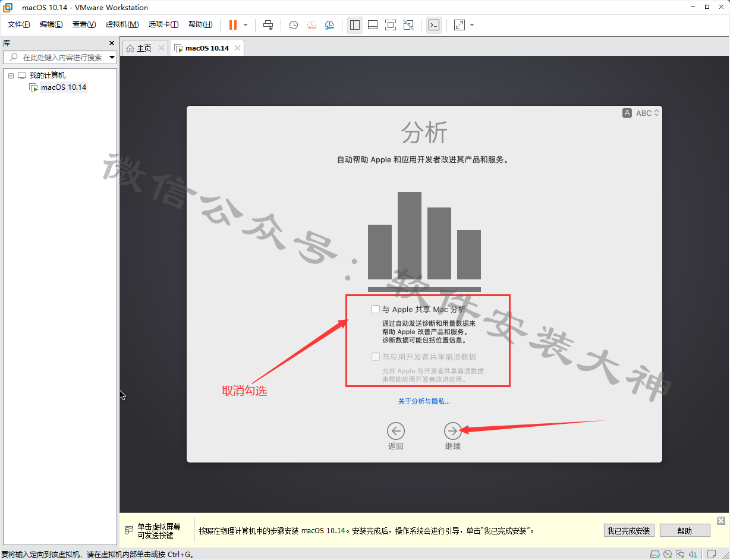Open the console view icon
Screen dimensions: 730x560
pyautogui.click(x=434, y=25)
